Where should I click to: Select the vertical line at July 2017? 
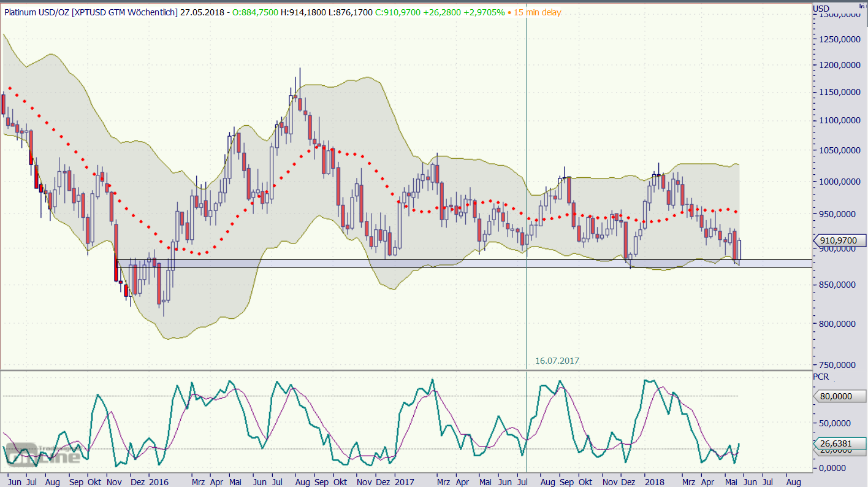point(527,184)
